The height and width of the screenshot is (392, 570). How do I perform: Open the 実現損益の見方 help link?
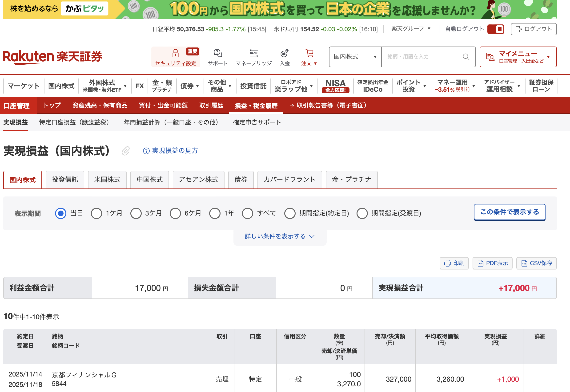171,151
